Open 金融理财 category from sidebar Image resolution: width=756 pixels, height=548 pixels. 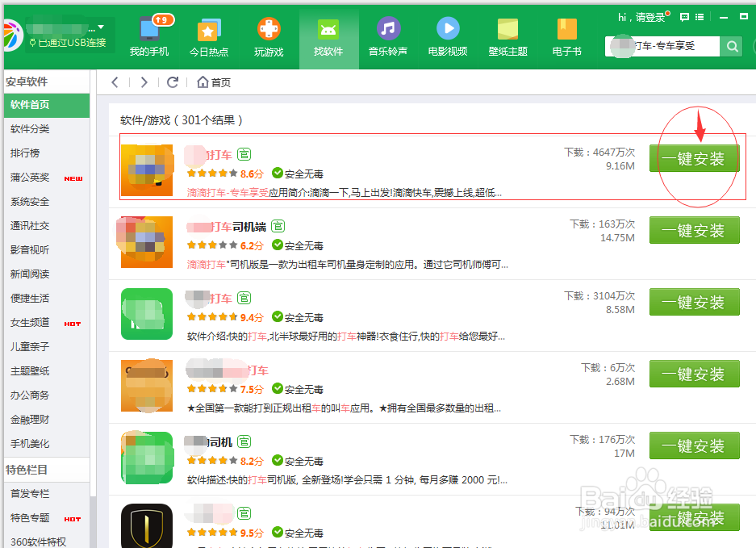(31, 419)
